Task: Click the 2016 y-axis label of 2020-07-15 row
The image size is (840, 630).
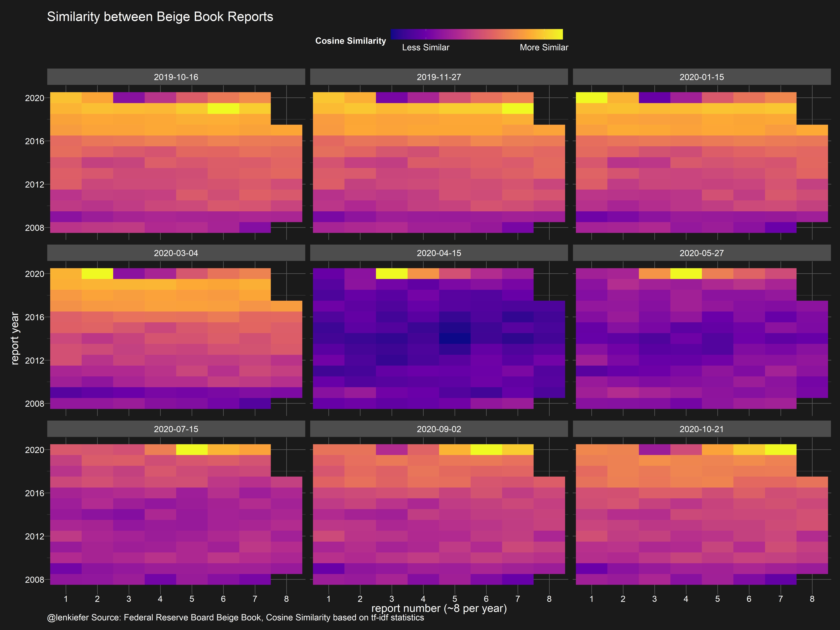Action: (x=35, y=493)
